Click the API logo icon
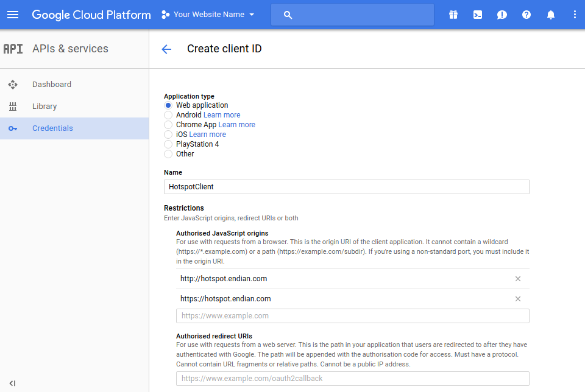The image size is (585, 392). click(13, 49)
